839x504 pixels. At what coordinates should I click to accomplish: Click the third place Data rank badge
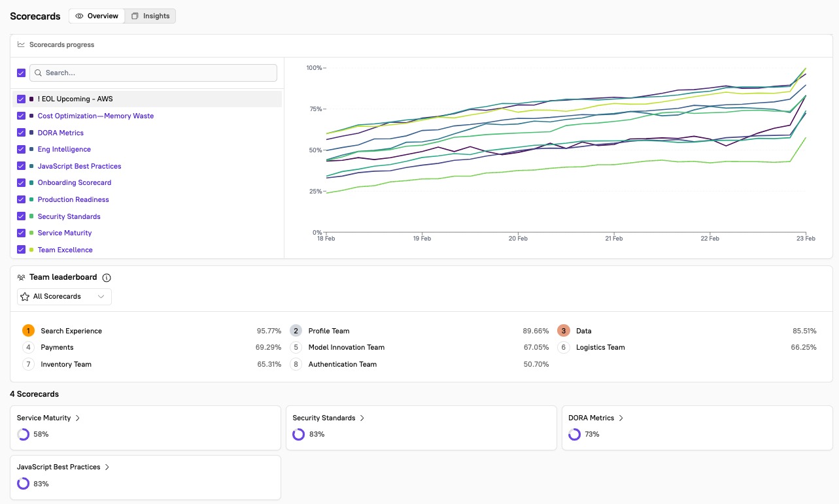click(564, 331)
